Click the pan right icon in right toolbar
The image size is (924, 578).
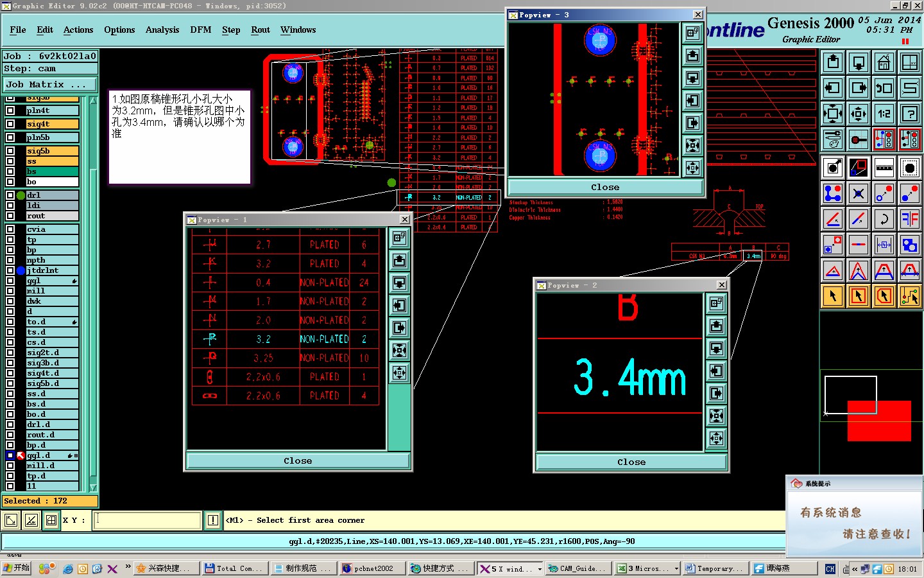point(859,88)
